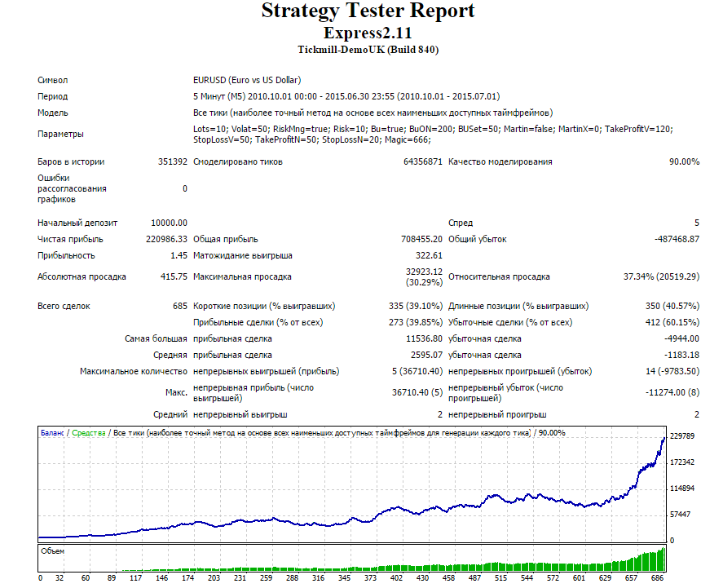Select the modelling quality value 90.00%
Image resolution: width=723 pixels, height=588 pixels.
click(x=684, y=161)
